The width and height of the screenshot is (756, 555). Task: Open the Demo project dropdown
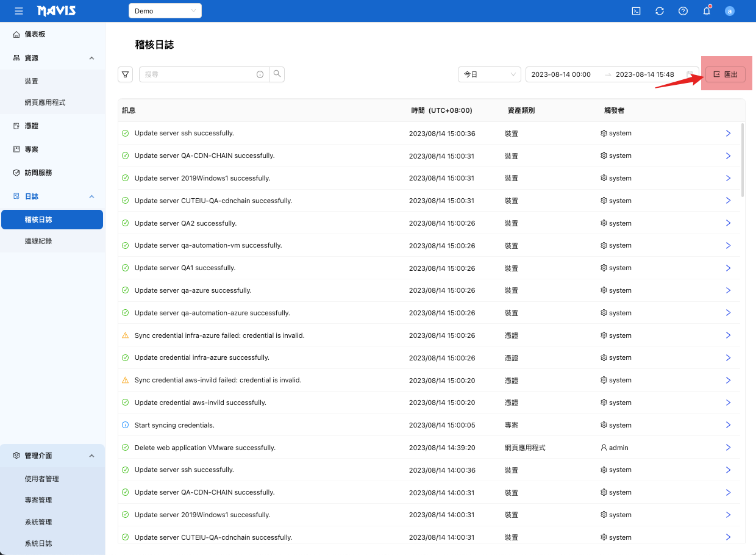coord(165,11)
